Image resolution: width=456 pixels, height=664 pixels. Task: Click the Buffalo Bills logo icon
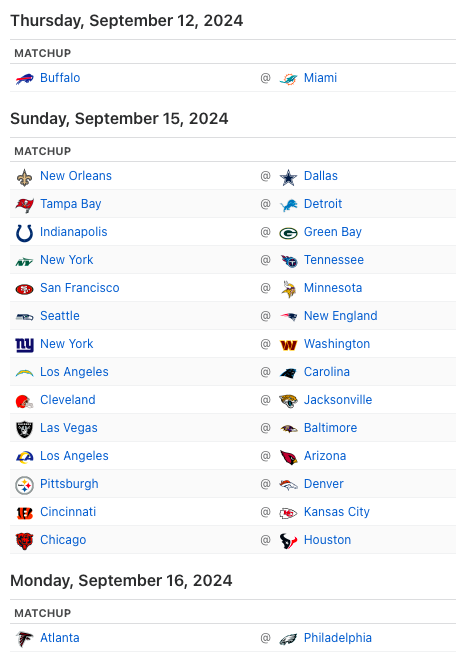click(x=24, y=78)
